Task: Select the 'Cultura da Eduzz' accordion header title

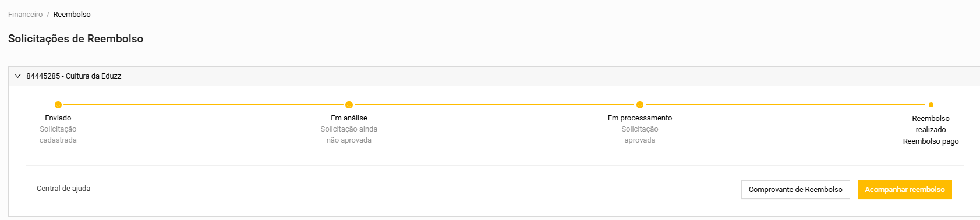Action: [x=73, y=76]
